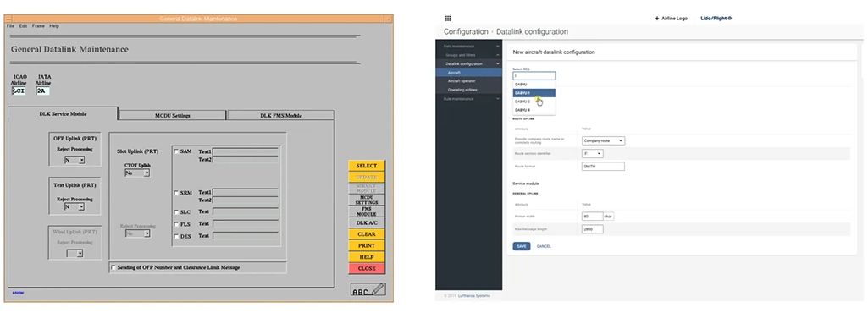Click the SAM Text1 field
The width and height of the screenshot is (868, 313).
click(x=246, y=151)
